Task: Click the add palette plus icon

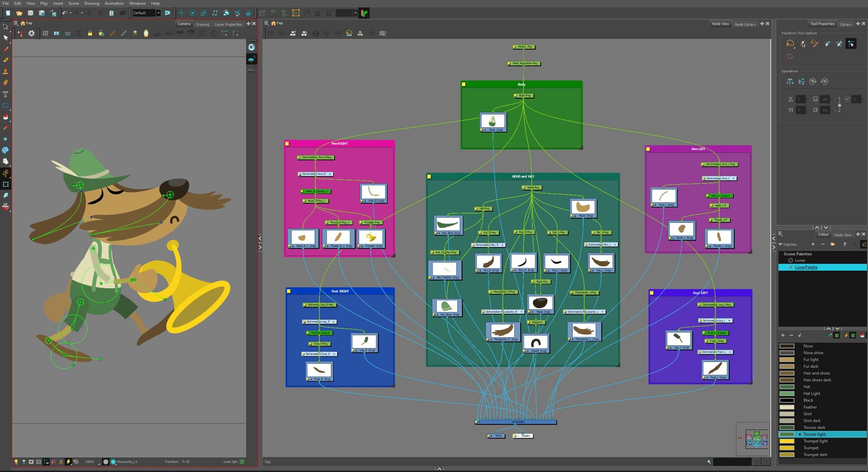Action: coord(813,244)
